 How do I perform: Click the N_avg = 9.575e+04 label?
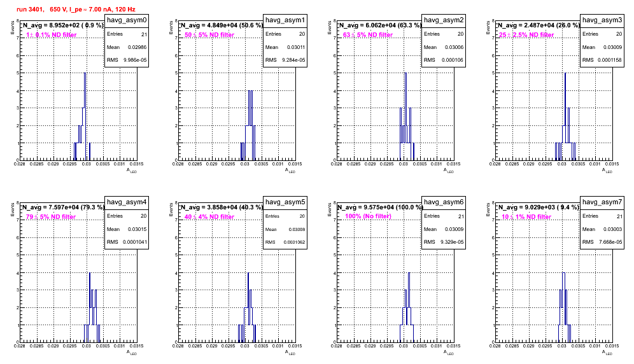pyautogui.click(x=380, y=207)
